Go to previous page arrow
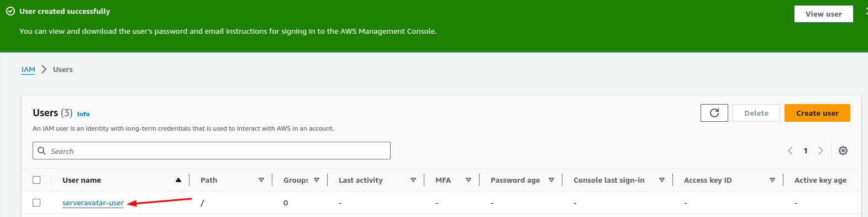Viewport: 868px width, 217px height. (x=790, y=151)
